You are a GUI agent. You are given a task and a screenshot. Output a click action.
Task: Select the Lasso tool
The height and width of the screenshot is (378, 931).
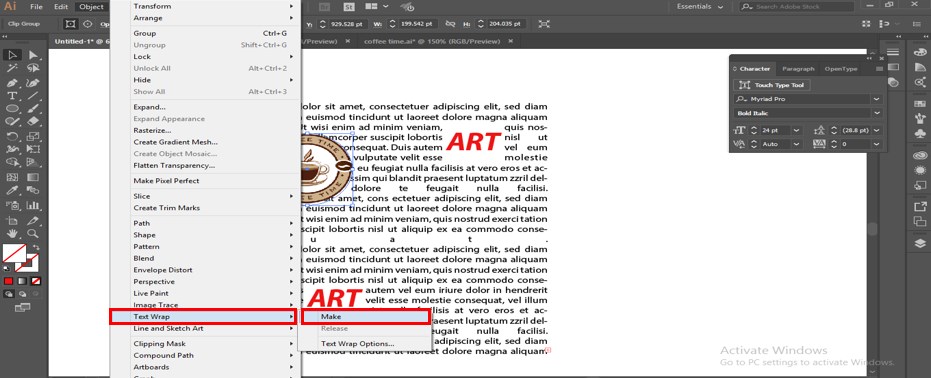click(x=33, y=69)
